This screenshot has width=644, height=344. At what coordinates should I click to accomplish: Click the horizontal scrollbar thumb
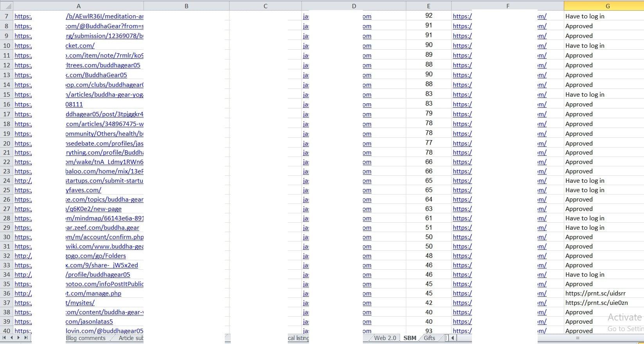click(x=577, y=338)
